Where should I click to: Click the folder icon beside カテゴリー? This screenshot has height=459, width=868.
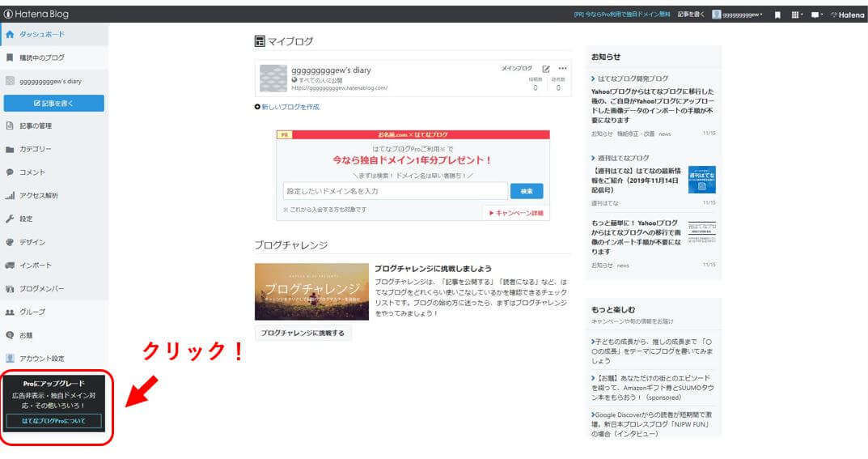coord(10,150)
